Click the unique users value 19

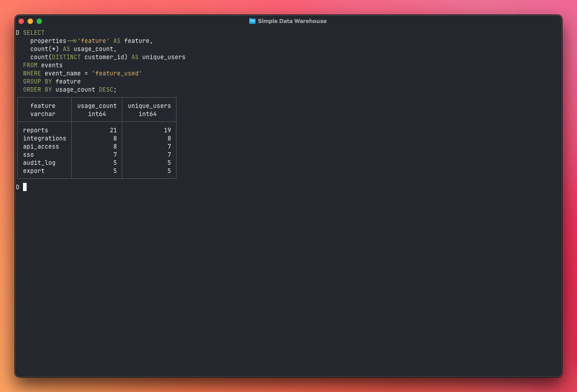167,131
